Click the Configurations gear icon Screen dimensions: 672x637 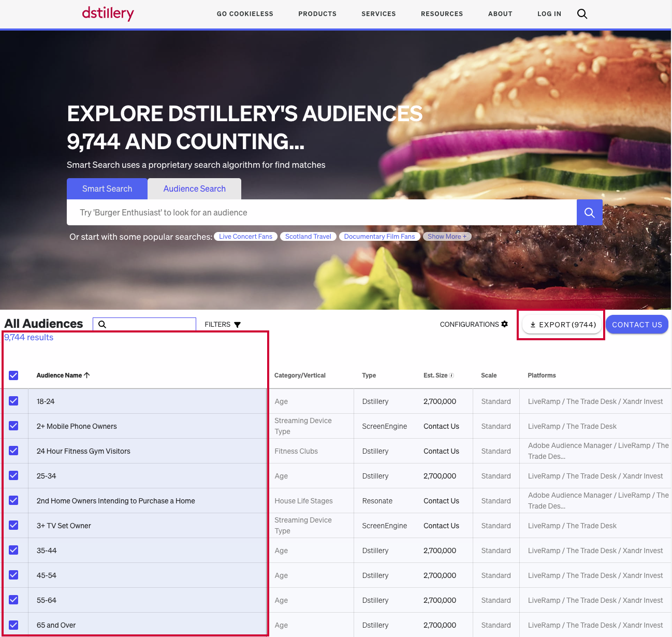click(505, 324)
